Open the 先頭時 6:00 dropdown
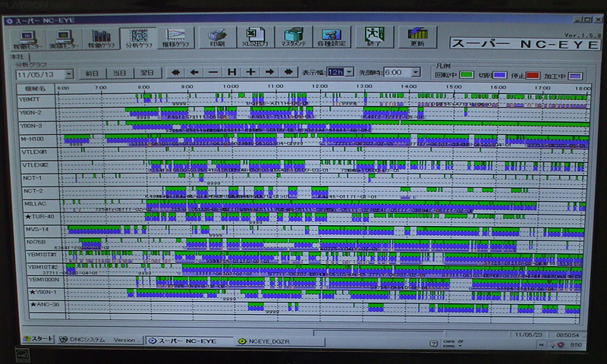607x364 pixels. [416, 72]
